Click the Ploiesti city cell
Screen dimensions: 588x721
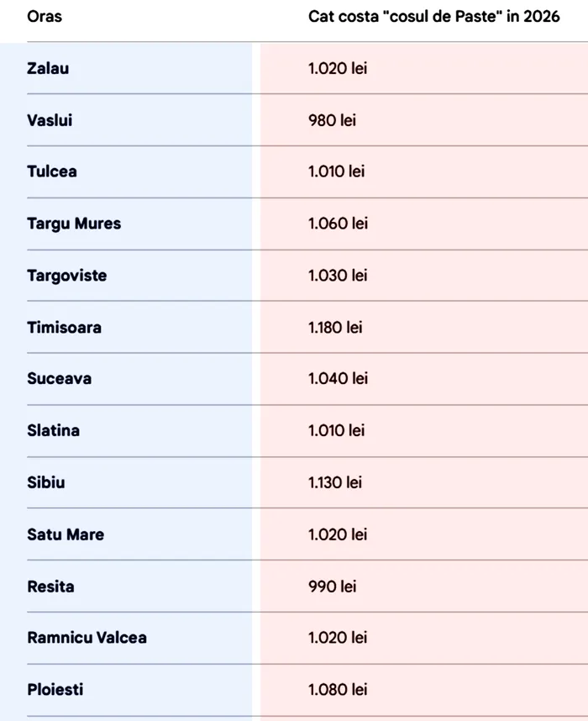pyautogui.click(x=55, y=689)
